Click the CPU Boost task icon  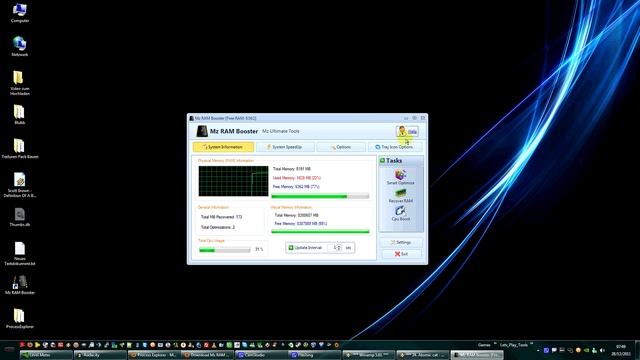(400, 211)
